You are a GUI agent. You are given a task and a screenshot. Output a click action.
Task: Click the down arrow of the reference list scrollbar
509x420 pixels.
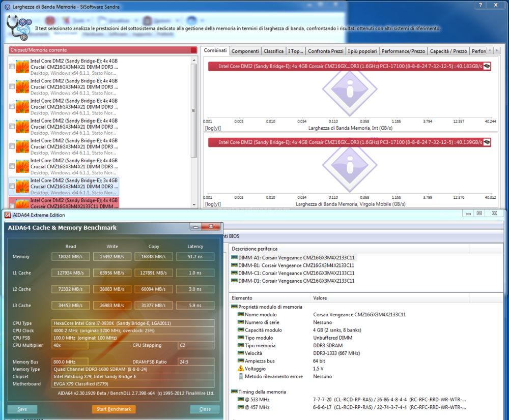(194, 204)
